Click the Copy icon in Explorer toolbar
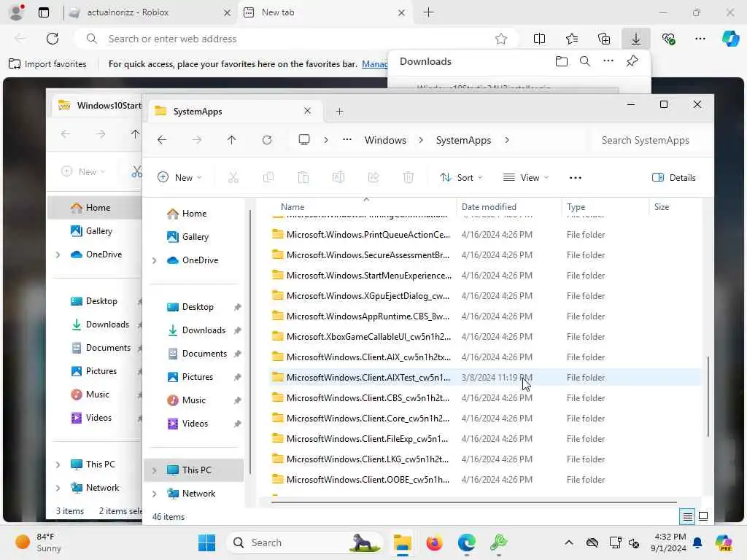The image size is (747, 560). [x=268, y=178]
